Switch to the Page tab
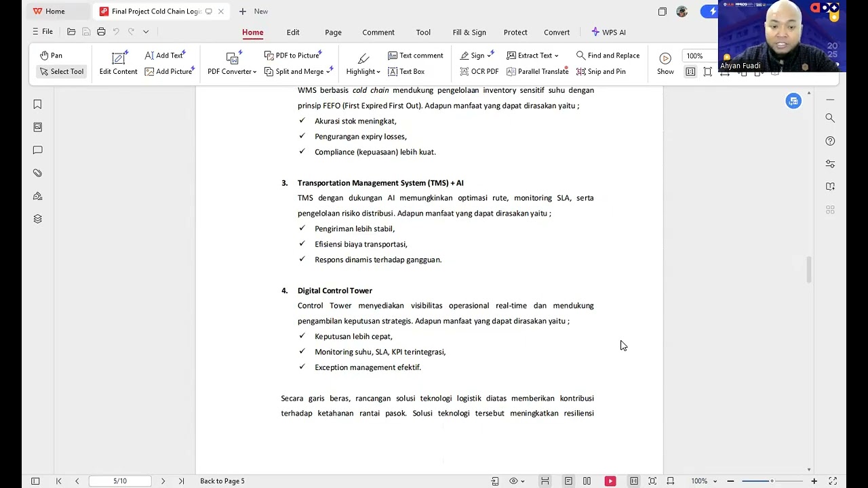 [333, 33]
